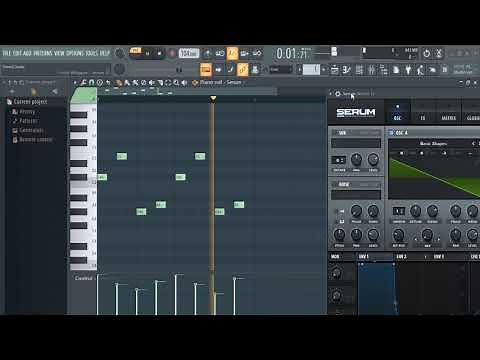
Task: Select 'Current project' in the browser
Action: 30,101
